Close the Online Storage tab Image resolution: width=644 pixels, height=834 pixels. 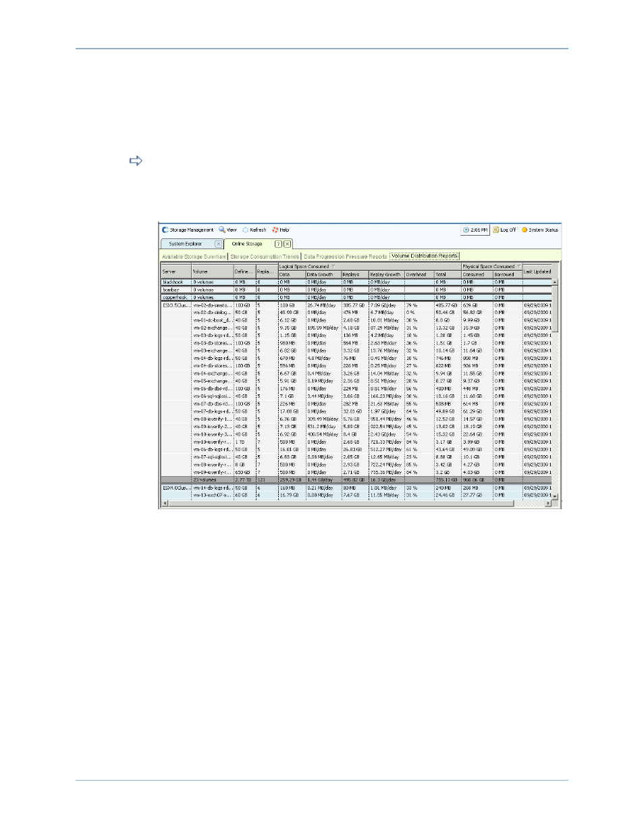(287, 244)
